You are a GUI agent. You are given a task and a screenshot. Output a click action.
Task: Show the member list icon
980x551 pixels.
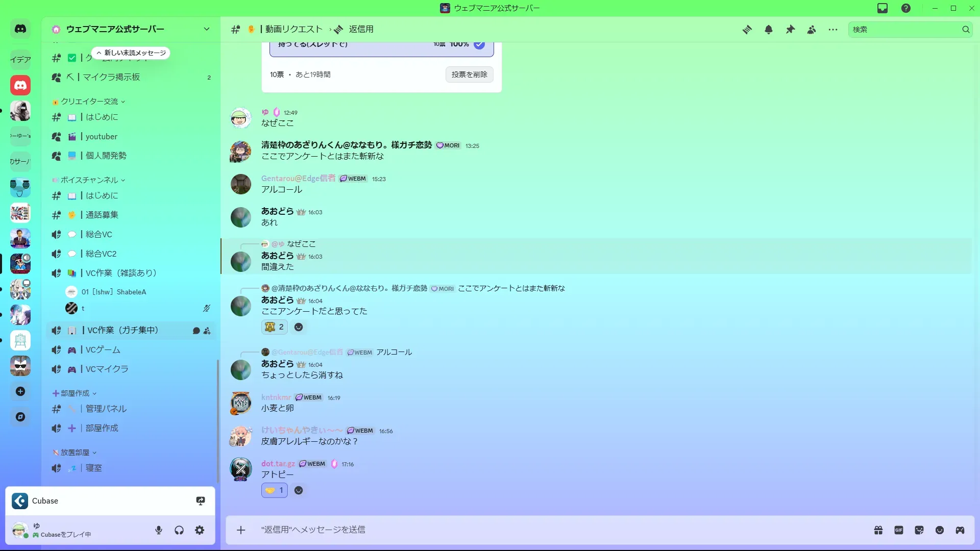812,30
